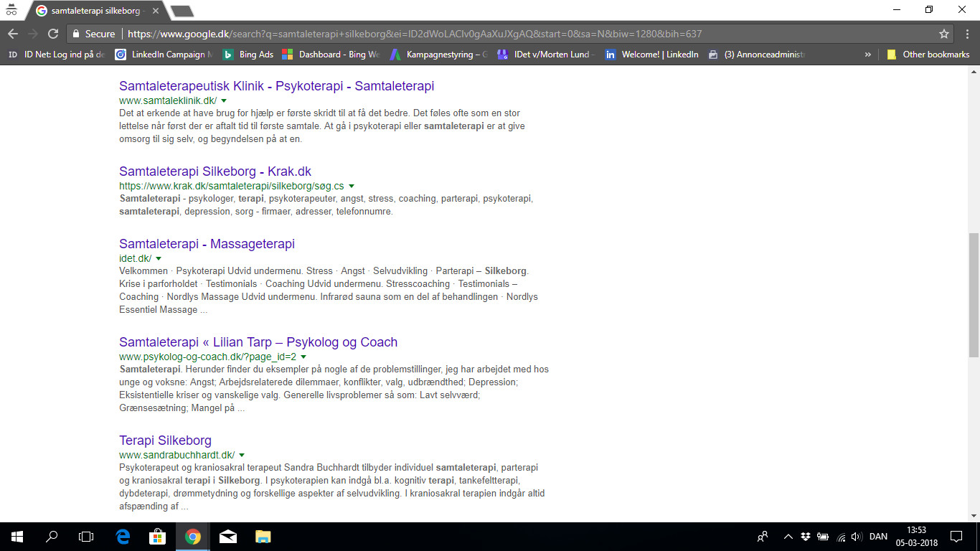Launch Microsoft Edge from the taskbar
This screenshot has height=551, width=980.
click(123, 536)
